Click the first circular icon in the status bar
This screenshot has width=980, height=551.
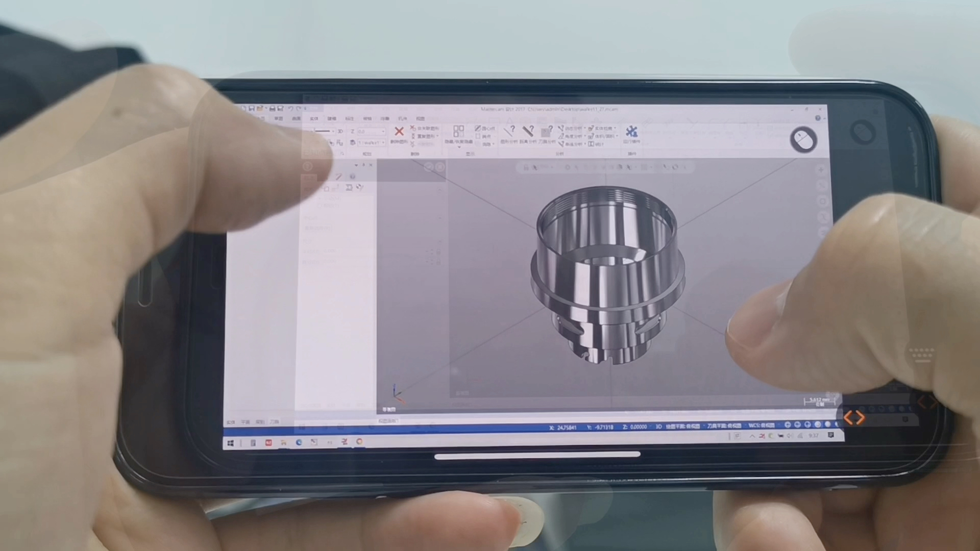point(788,425)
